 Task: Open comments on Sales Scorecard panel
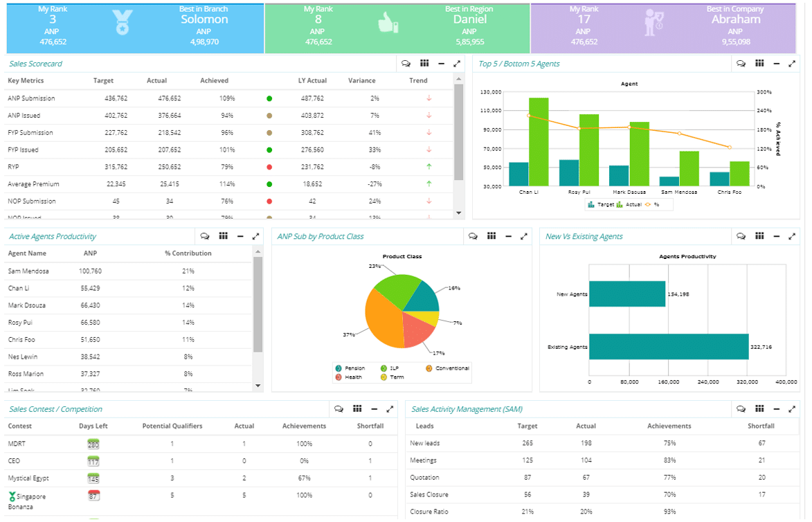point(406,64)
